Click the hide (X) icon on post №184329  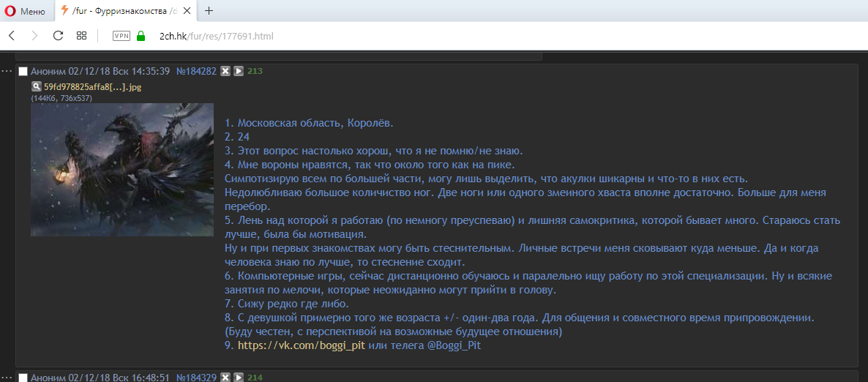(225, 378)
